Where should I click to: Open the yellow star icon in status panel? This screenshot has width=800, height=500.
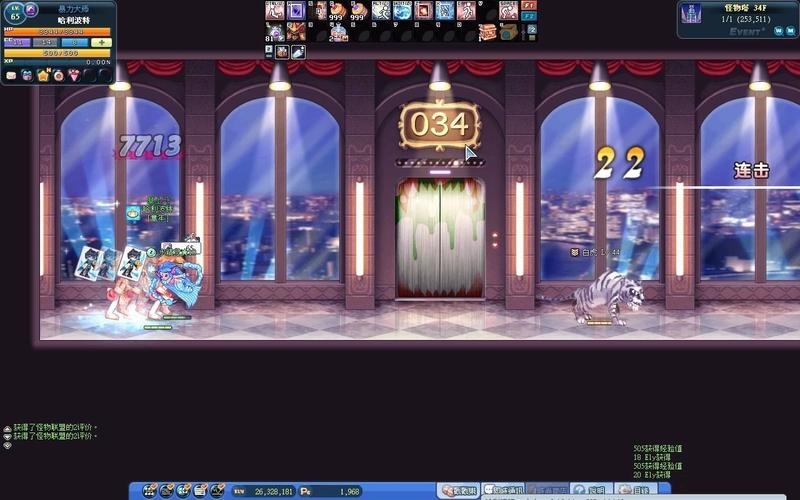coord(43,75)
